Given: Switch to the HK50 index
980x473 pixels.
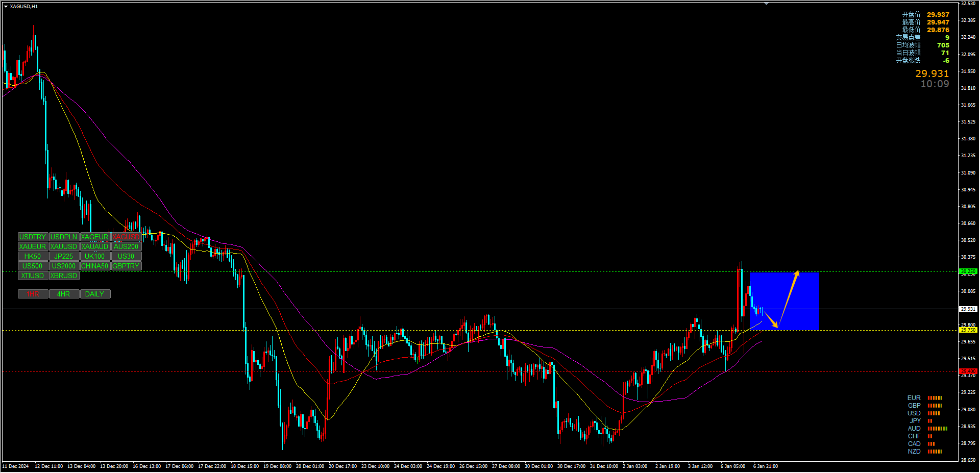Looking at the screenshot, I should [33, 257].
